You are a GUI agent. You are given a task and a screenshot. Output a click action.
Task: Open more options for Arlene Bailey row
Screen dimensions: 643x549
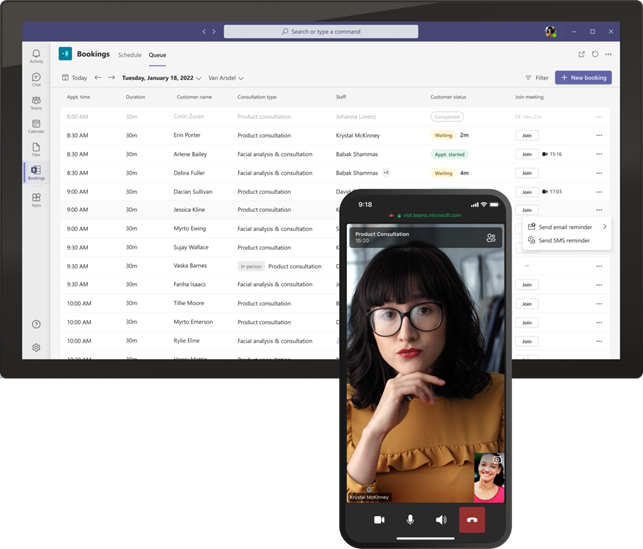599,154
